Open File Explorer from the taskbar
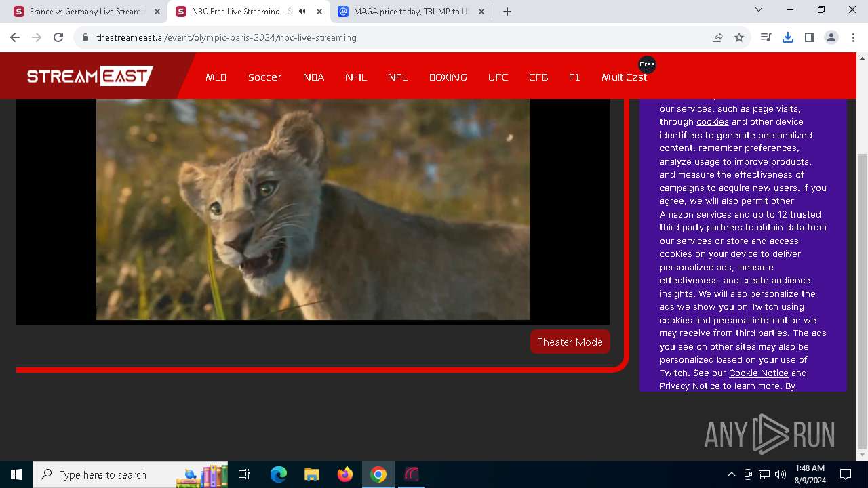Image resolution: width=868 pixels, height=488 pixels. [x=311, y=474]
